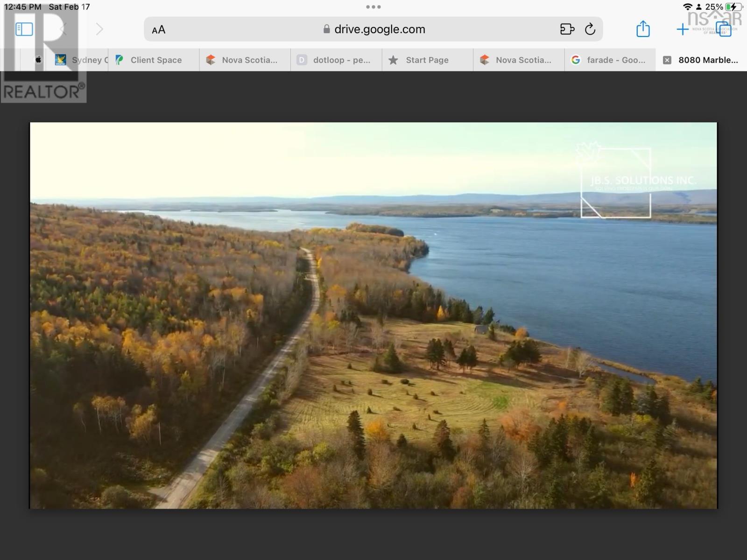Screen dimensions: 747x560
Task: Select the website extensions icon beside reload
Action: 568,29
